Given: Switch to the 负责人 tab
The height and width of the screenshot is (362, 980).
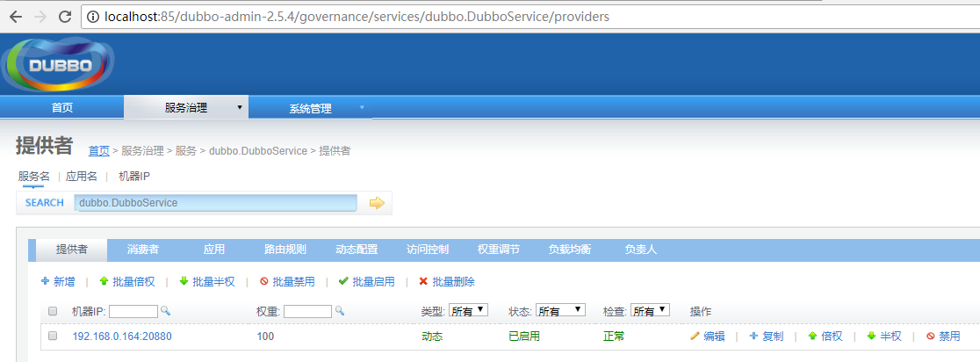Looking at the screenshot, I should click(x=641, y=250).
